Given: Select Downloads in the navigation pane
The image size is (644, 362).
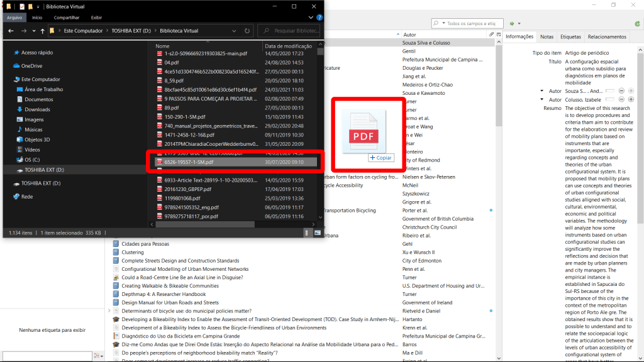Looking at the screenshot, I should (x=37, y=109).
